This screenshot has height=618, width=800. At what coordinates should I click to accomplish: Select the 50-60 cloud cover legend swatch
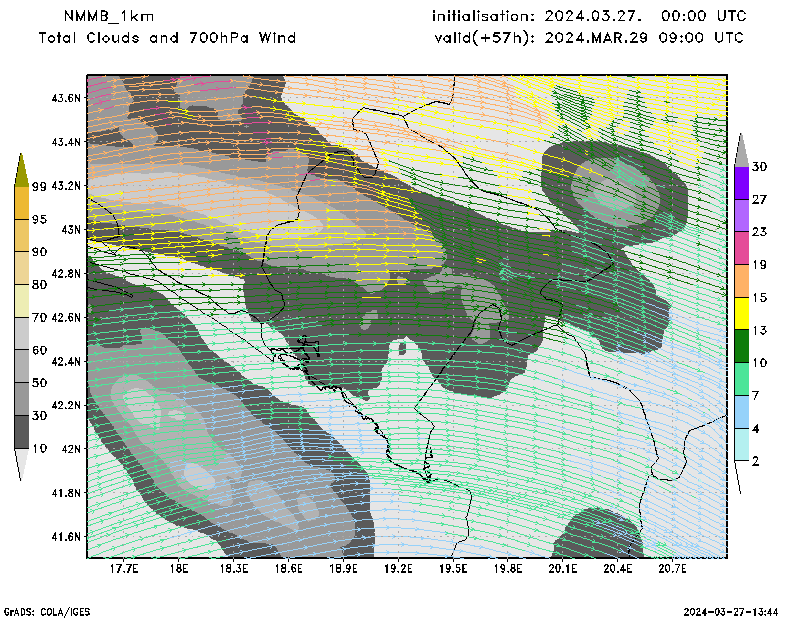[x=21, y=366]
